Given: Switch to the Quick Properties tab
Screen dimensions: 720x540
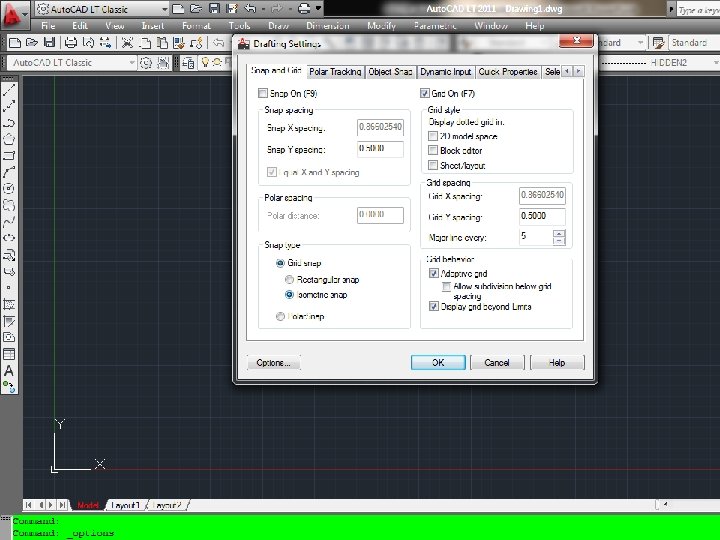Looking at the screenshot, I should pyautogui.click(x=508, y=72).
